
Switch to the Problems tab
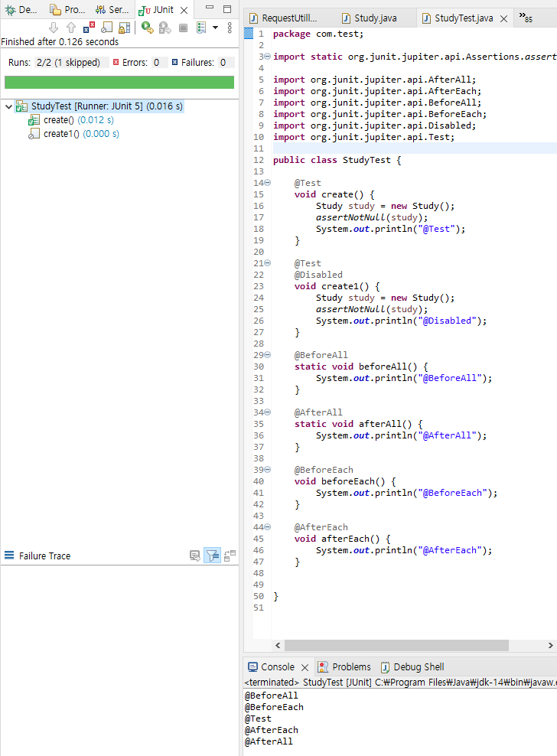[x=344, y=667]
